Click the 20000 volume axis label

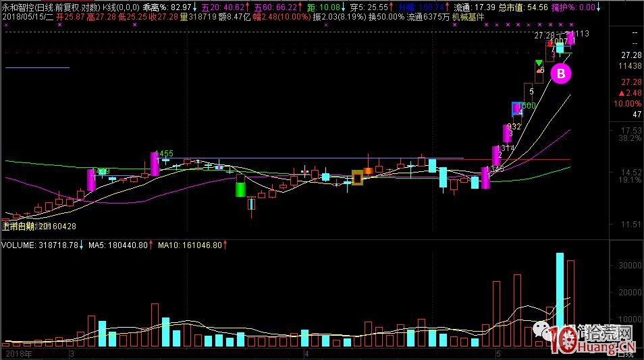click(630, 293)
